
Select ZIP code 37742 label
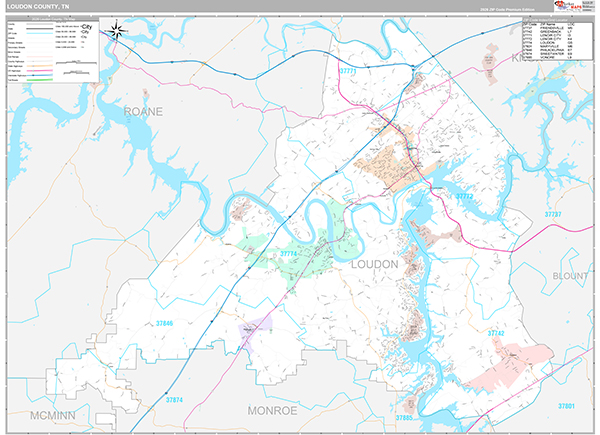496,332
